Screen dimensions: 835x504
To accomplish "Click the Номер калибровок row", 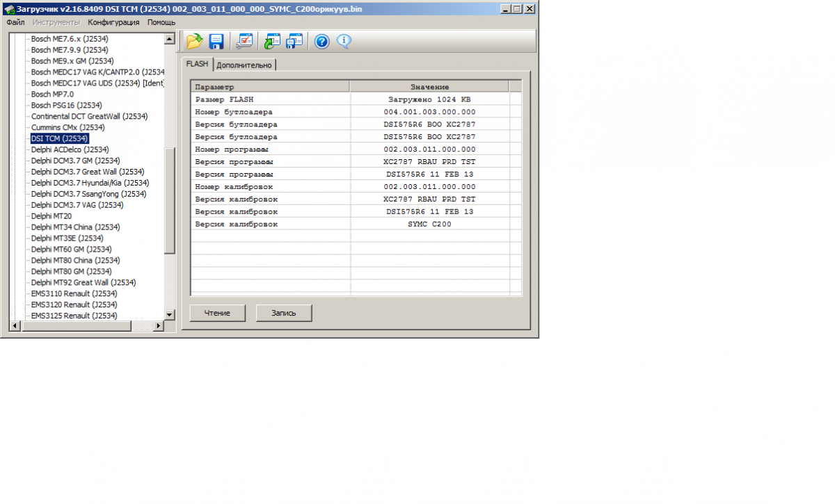I will tap(356, 186).
